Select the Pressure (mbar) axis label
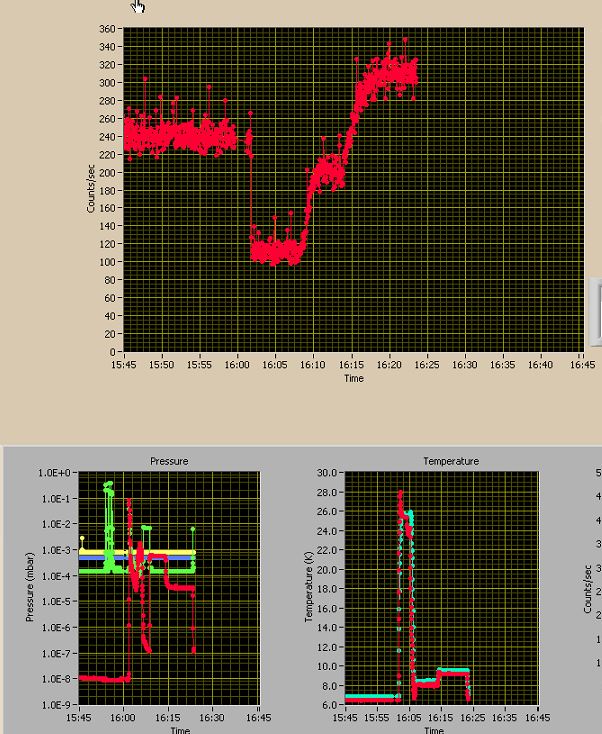Image resolution: width=602 pixels, height=734 pixels. 30,587
